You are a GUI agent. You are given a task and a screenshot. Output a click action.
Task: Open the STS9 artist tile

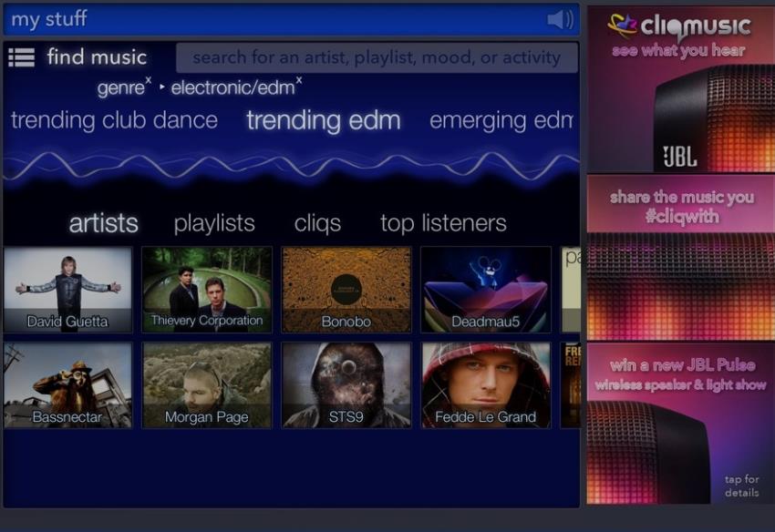pos(346,385)
